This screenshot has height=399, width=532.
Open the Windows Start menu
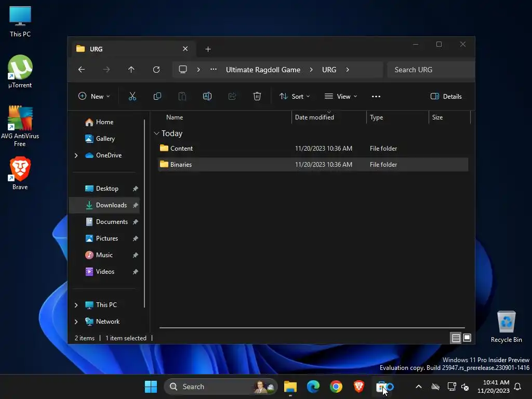point(151,387)
